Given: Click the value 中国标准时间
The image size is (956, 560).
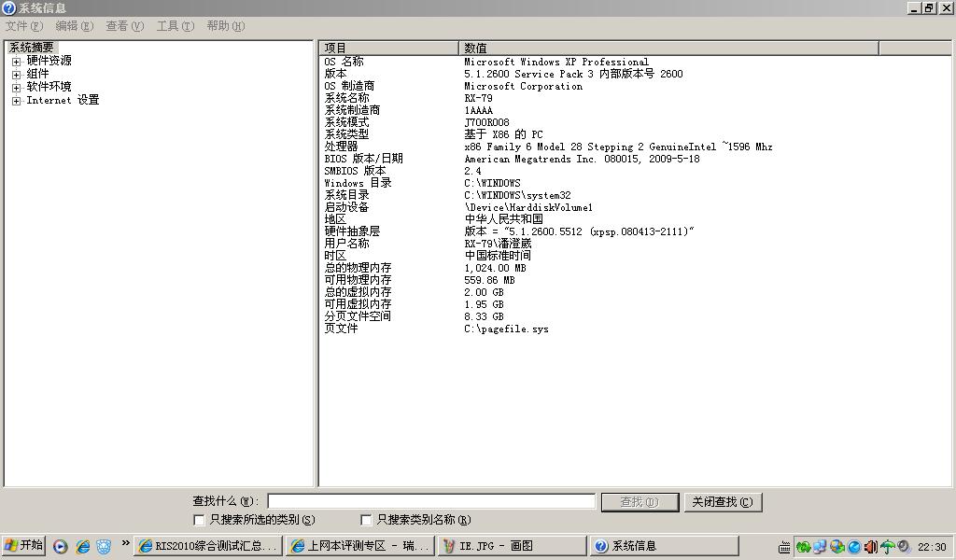Looking at the screenshot, I should [498, 256].
